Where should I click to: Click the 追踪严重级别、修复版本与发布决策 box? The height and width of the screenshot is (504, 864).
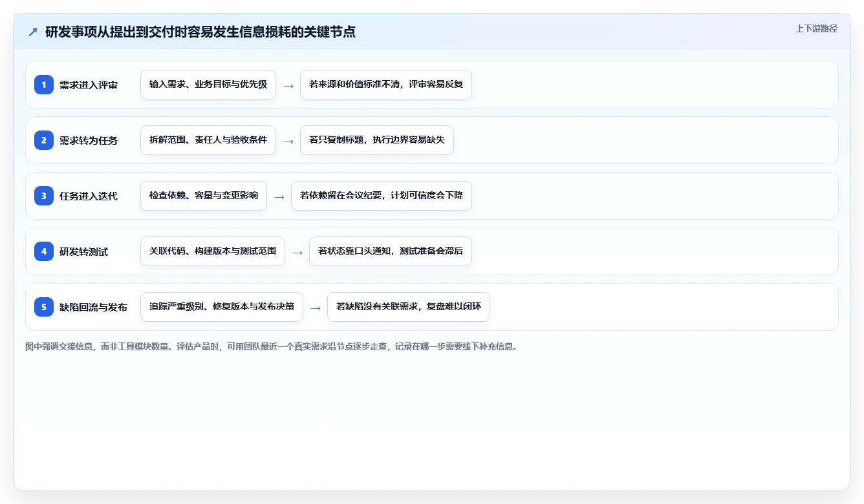222,307
